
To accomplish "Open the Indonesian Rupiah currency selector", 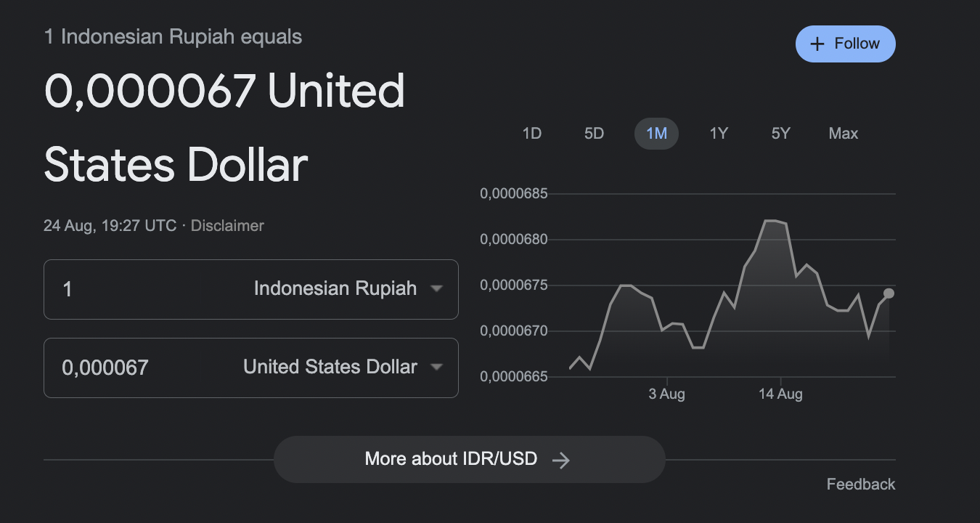I will (x=335, y=288).
